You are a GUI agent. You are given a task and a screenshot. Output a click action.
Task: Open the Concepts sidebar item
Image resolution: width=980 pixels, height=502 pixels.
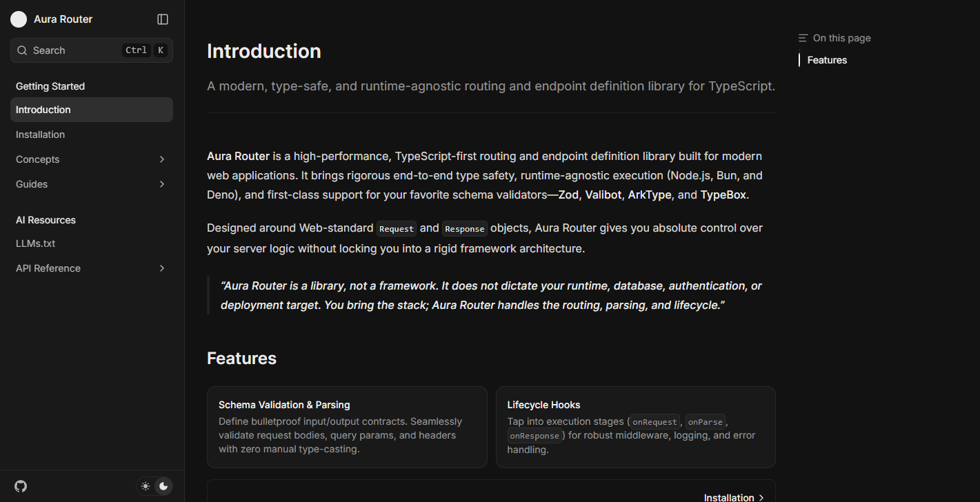tap(92, 159)
